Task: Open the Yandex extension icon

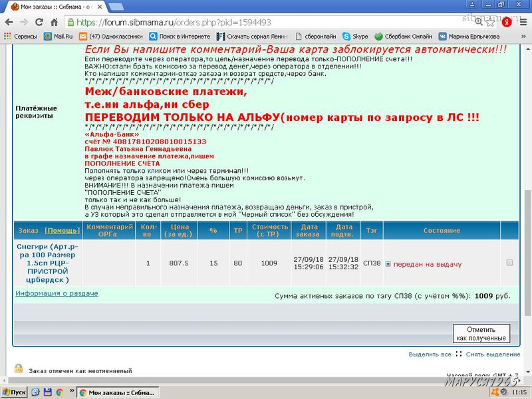Action: click(507, 23)
